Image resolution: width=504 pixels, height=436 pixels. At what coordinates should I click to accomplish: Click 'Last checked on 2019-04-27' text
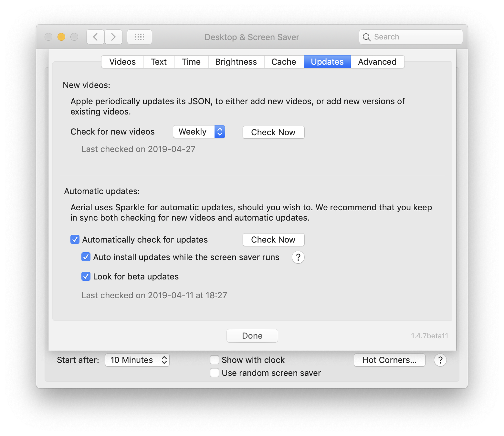click(138, 149)
